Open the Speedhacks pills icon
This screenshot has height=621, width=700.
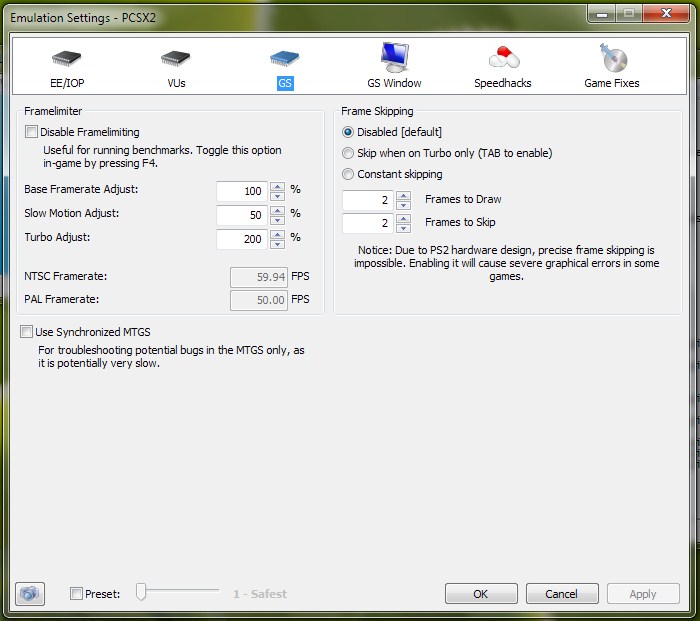tap(504, 58)
